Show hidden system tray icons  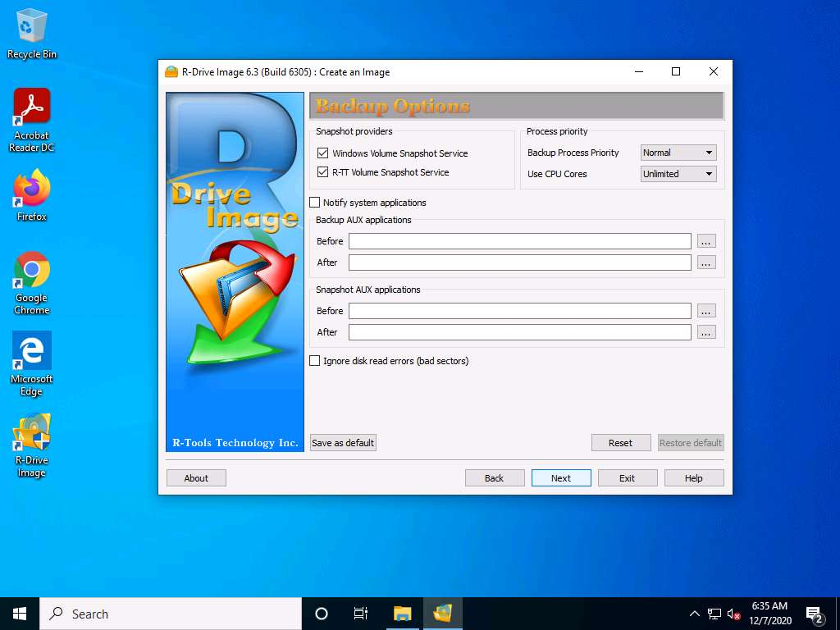pos(694,614)
